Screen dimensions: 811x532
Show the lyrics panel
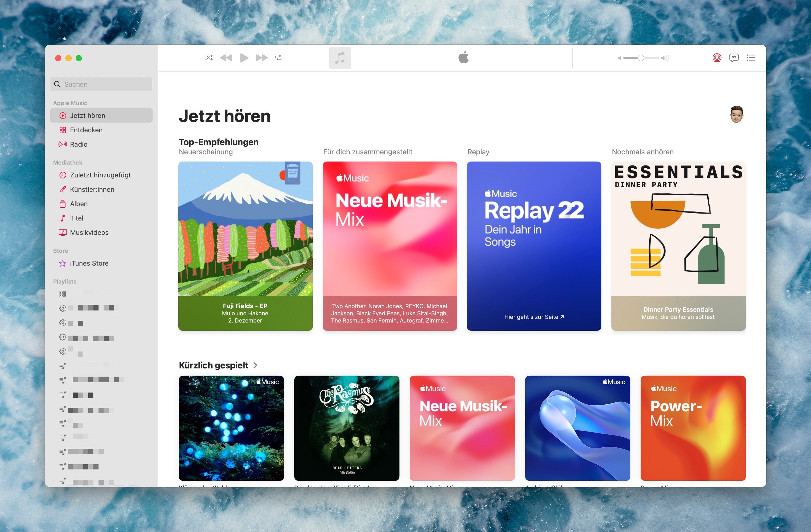click(734, 58)
